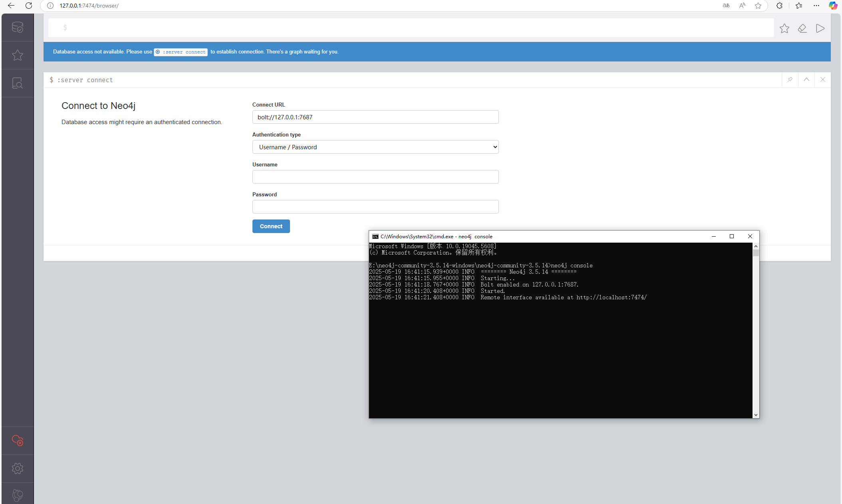Click the Username input field
This screenshot has width=842, height=504.
pos(375,177)
